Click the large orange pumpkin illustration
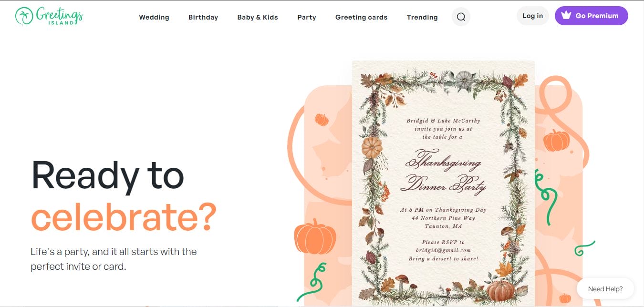Image resolution: width=644 pixels, height=307 pixels. pyautogui.click(x=315, y=237)
